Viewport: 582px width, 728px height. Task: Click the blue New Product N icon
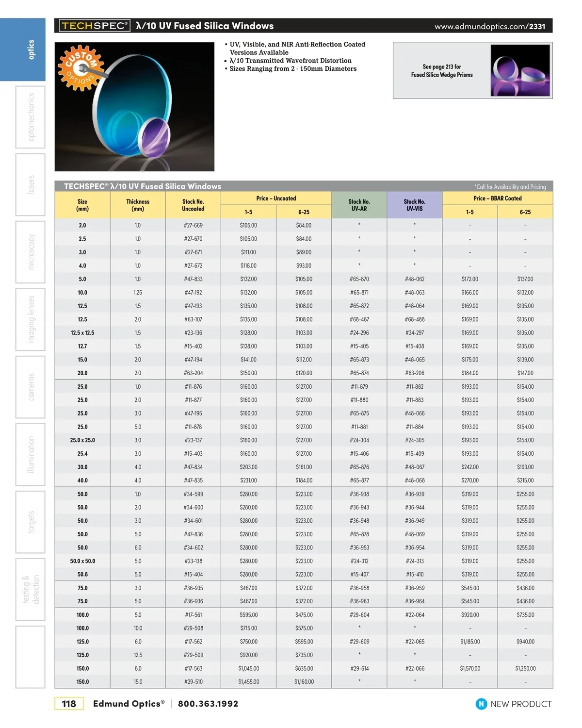pyautogui.click(x=481, y=704)
